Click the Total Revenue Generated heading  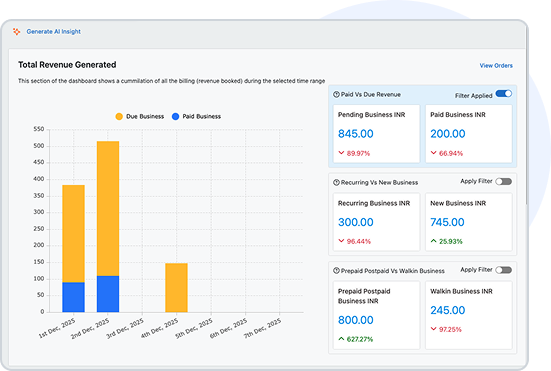pos(67,65)
